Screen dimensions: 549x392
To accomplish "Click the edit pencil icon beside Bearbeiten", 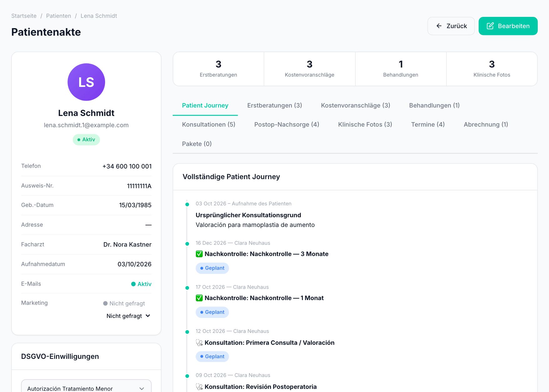I will (x=490, y=26).
